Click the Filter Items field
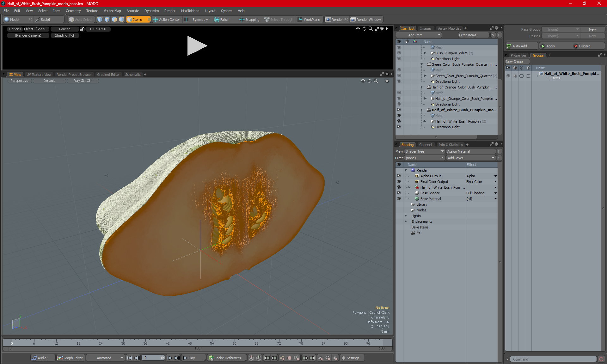The image size is (607, 364). (x=474, y=35)
